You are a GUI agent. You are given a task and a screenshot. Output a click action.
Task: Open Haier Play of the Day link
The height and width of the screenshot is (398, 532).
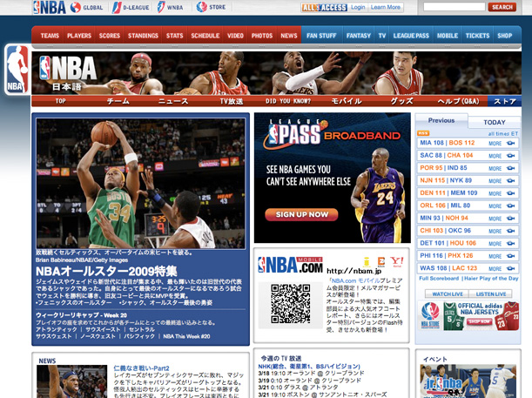pos(491,278)
